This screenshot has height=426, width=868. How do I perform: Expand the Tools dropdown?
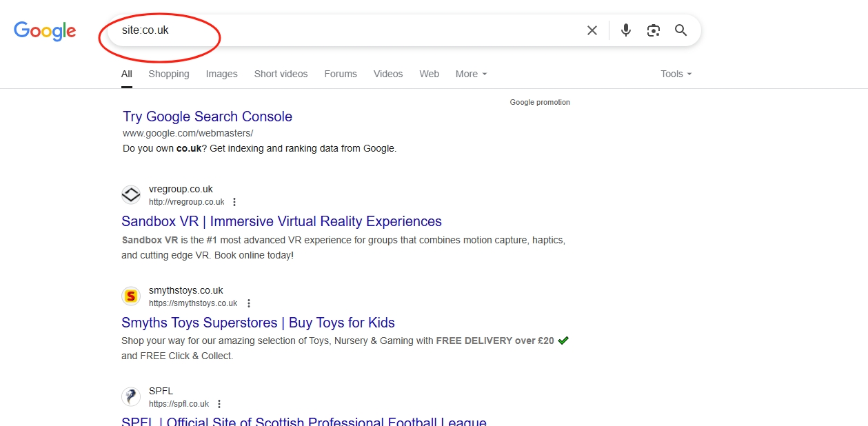tap(676, 74)
